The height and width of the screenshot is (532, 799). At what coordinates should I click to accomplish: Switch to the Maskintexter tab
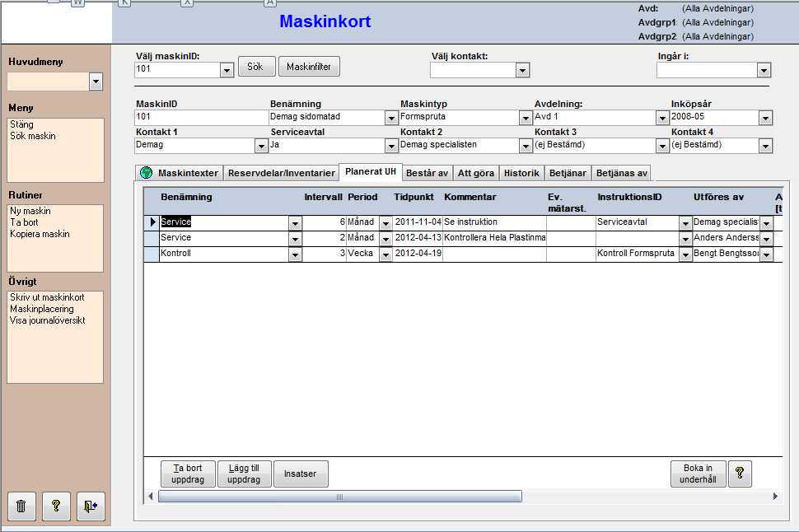pyautogui.click(x=180, y=173)
